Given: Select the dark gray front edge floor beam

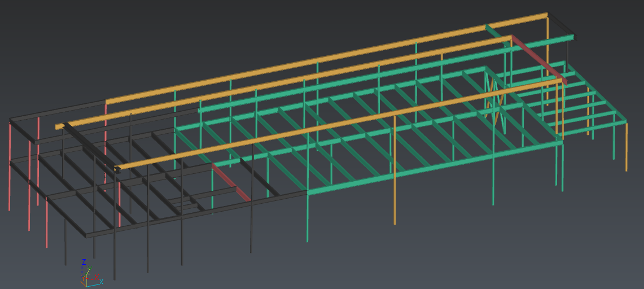Looking at the screenshot, I should (198, 214).
